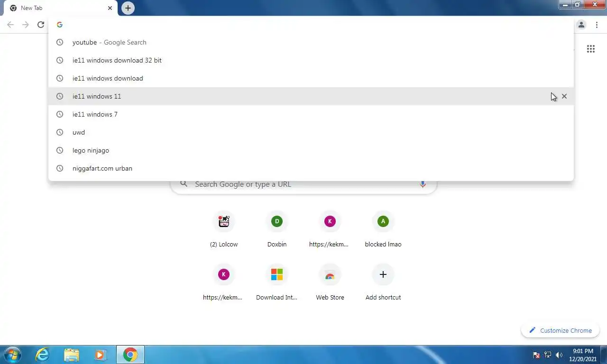Open the Google apps grid
The height and width of the screenshot is (364, 607).
591,49
